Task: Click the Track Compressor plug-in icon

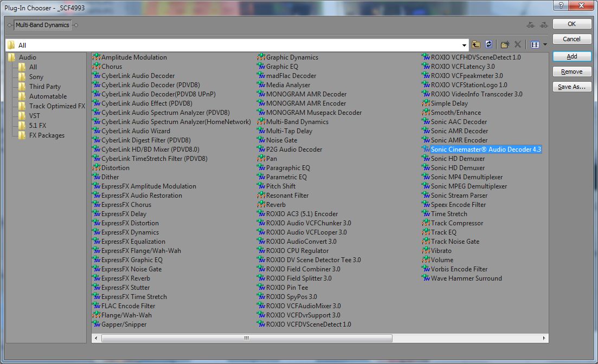Action: pos(426,223)
